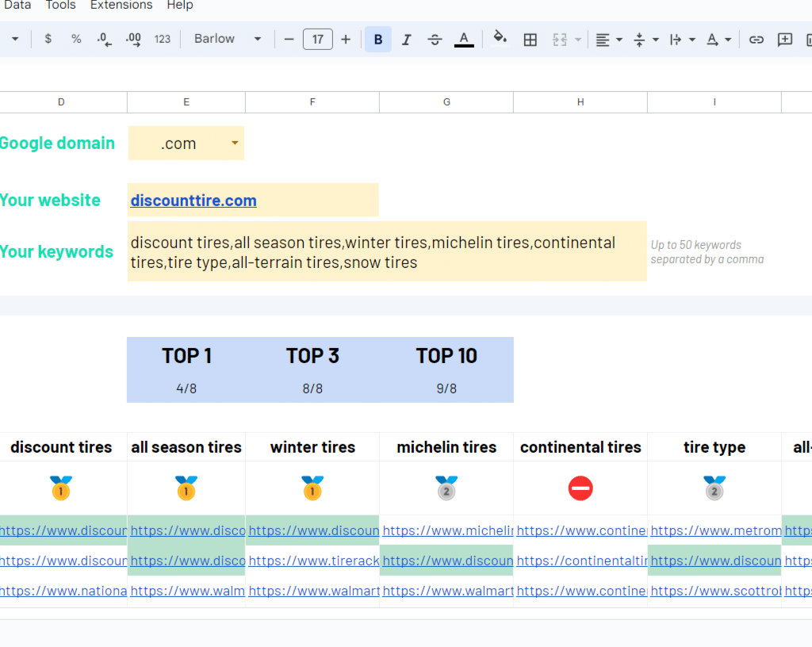The image size is (812, 647).
Task: Toggle bold formatting in the toolbar
Action: pos(378,40)
